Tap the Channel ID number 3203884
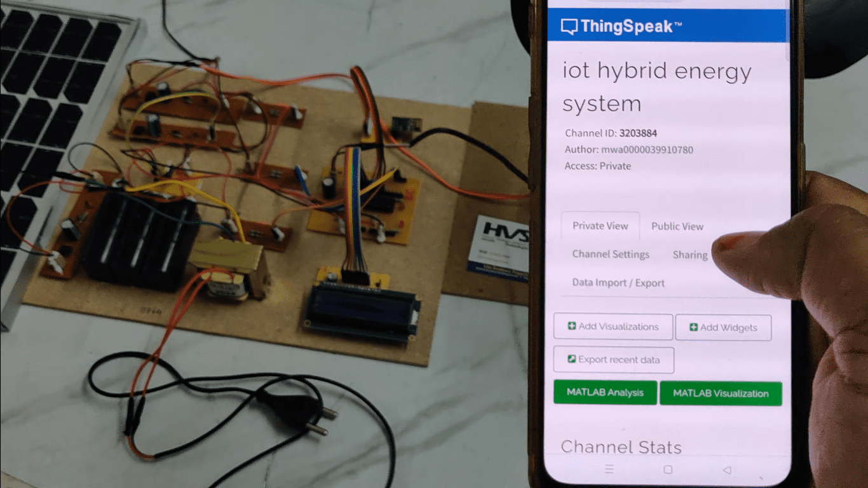 click(638, 133)
